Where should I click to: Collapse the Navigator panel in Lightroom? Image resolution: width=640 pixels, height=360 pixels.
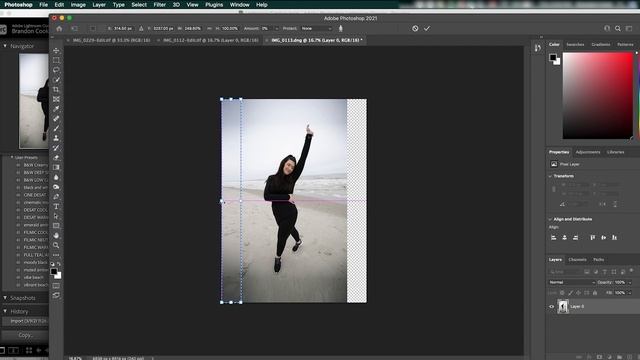coord(5,46)
